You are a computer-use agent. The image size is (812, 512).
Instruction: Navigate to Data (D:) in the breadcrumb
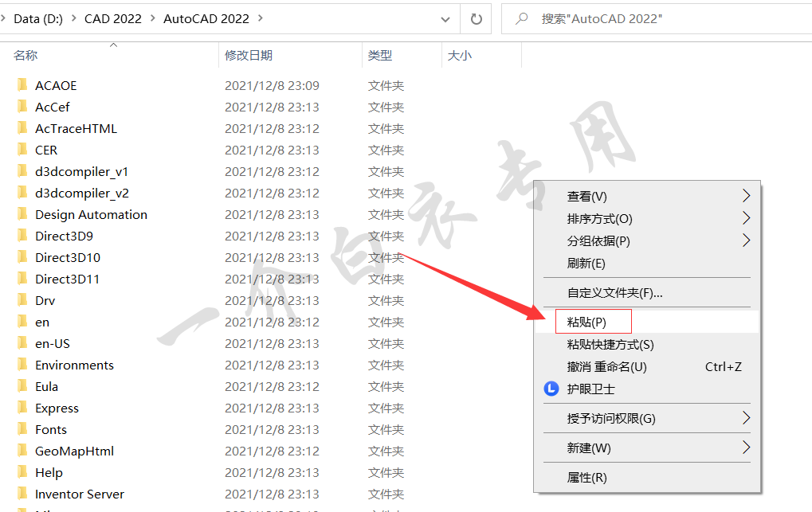[38, 18]
